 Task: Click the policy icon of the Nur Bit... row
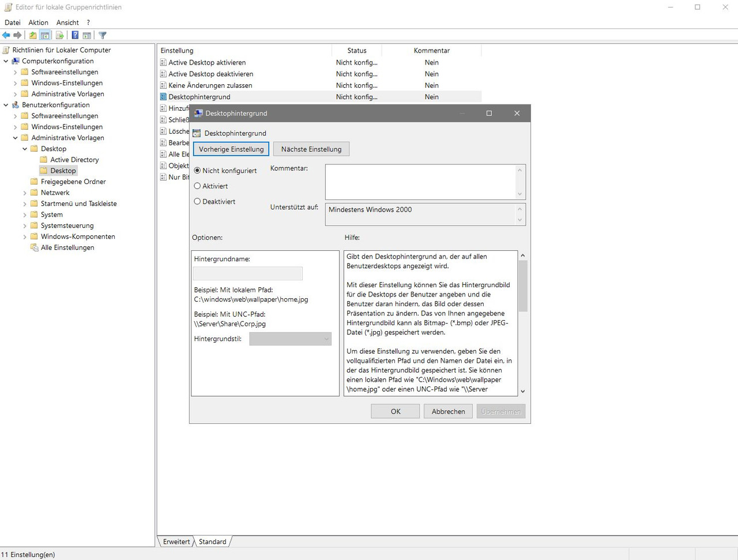tap(164, 178)
